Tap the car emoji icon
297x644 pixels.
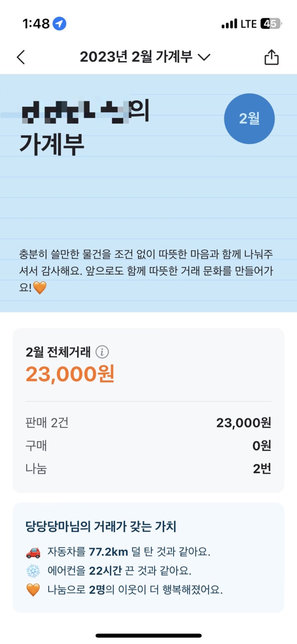click(33, 552)
